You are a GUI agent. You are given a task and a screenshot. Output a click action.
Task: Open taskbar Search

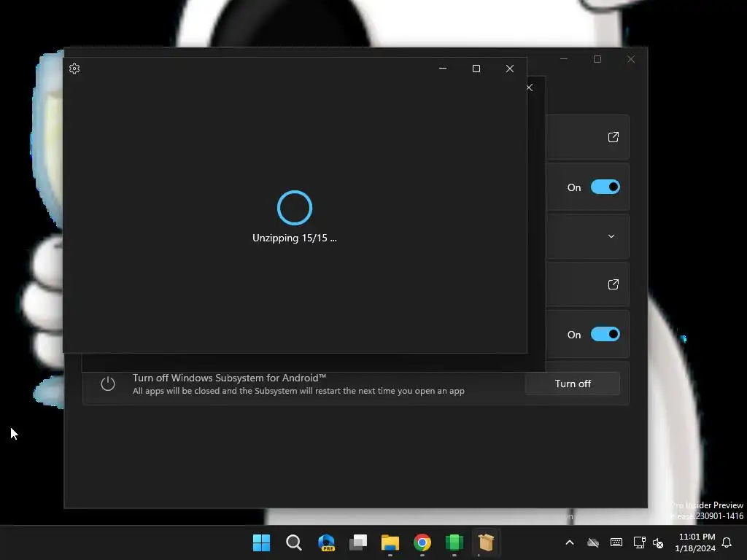[293, 542]
